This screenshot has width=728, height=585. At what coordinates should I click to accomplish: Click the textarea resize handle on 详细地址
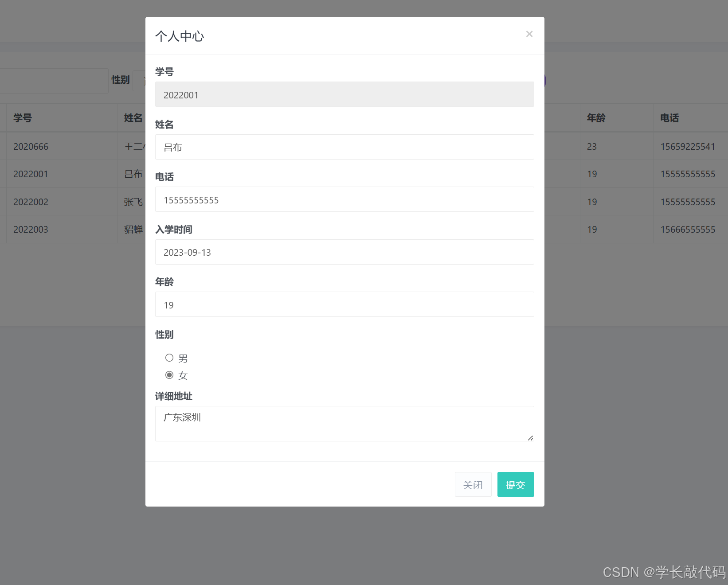531,438
